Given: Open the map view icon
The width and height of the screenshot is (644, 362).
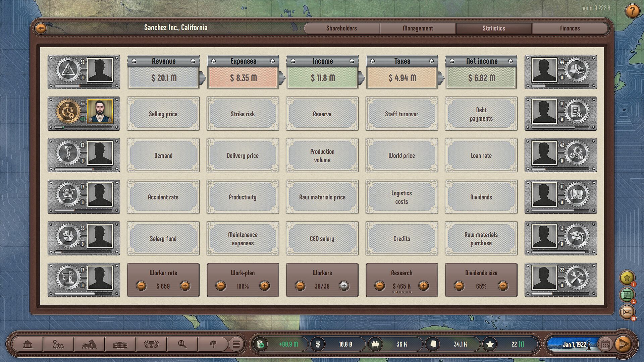Looking at the screenshot, I should point(58,344).
